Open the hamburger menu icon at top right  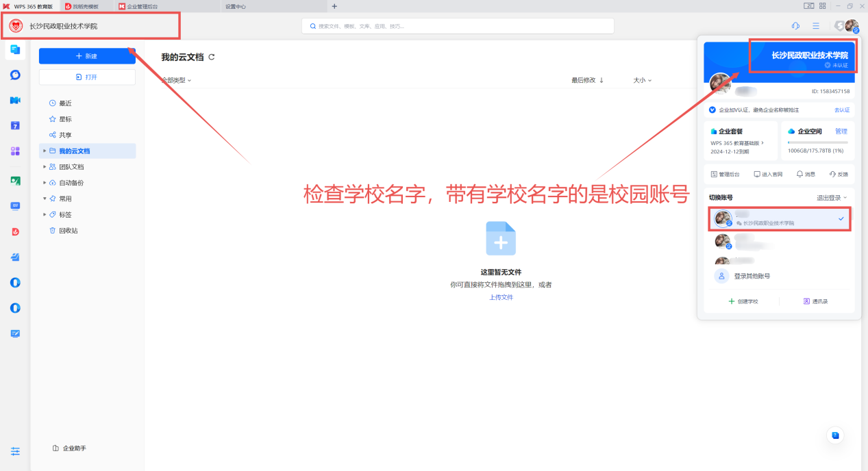pyautogui.click(x=816, y=26)
